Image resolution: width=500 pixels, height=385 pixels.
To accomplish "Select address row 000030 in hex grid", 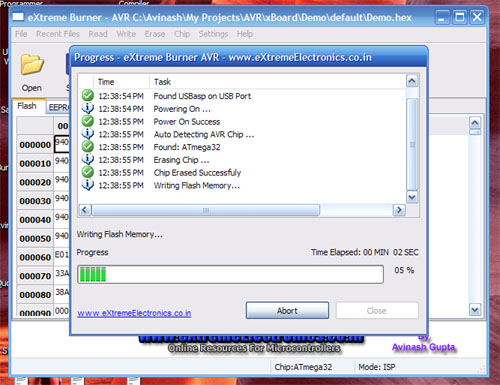I will pyautogui.click(x=35, y=201).
